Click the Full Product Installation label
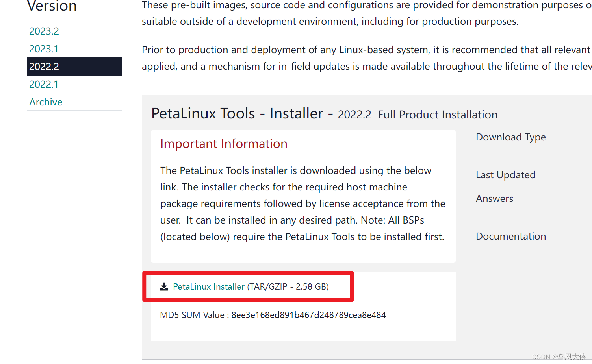 pos(437,115)
